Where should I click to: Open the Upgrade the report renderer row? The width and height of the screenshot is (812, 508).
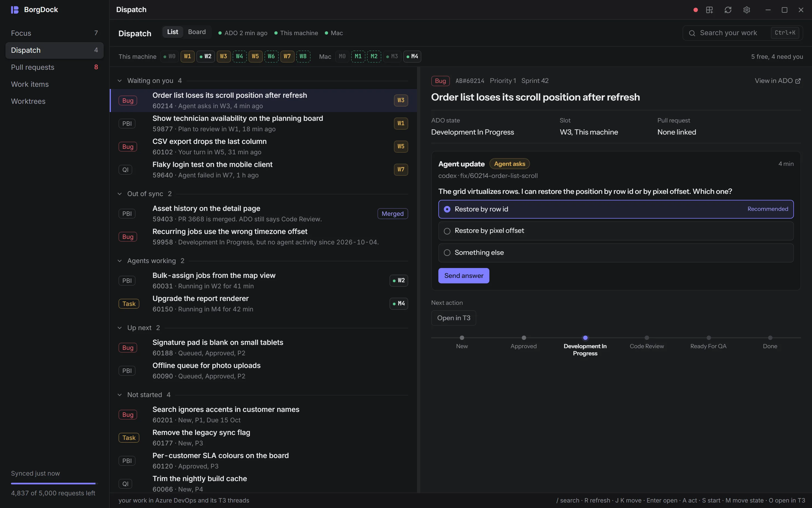tap(263, 304)
